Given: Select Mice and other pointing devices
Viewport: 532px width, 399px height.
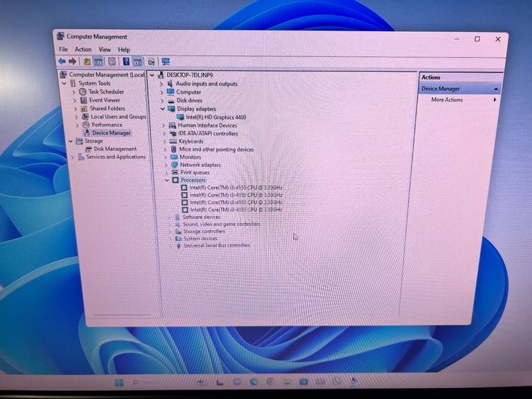Looking at the screenshot, I should (216, 150).
